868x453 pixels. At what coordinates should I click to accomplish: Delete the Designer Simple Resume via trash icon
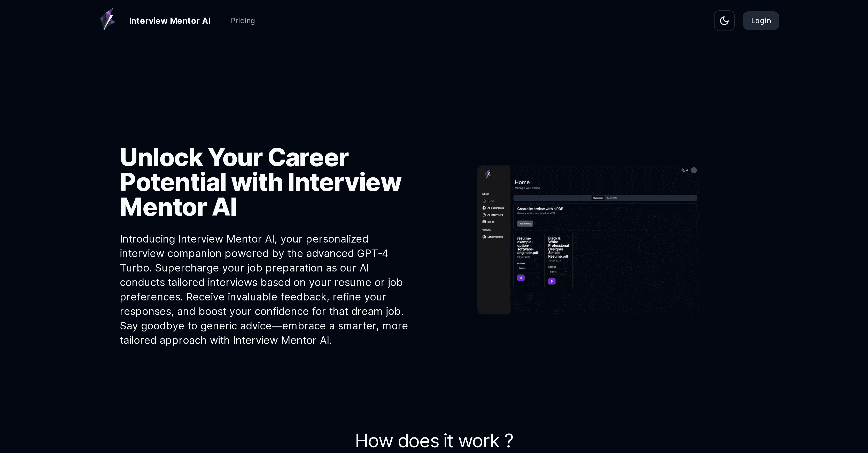pos(552,281)
